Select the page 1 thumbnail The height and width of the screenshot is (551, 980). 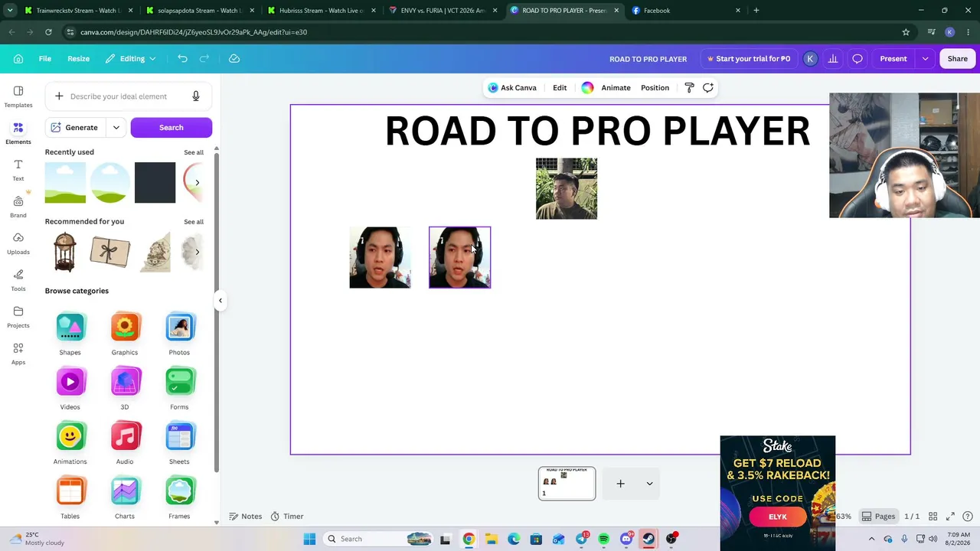(567, 484)
